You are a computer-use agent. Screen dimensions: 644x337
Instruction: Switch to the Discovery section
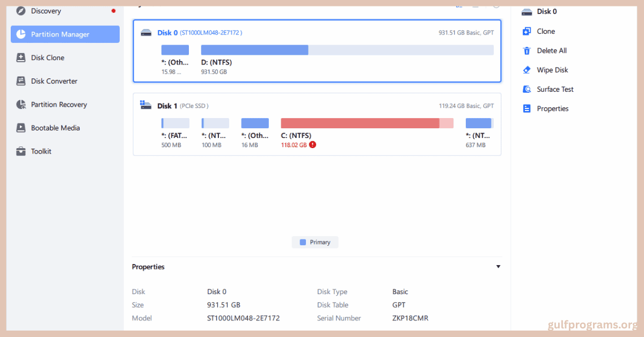point(46,11)
